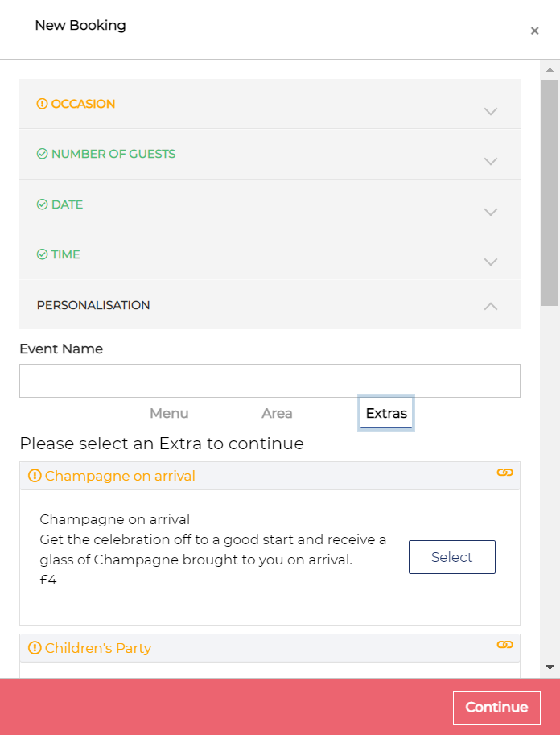The width and height of the screenshot is (560, 735).
Task: Click the link icon on the Champagne on arrival header
Action: [x=504, y=473]
